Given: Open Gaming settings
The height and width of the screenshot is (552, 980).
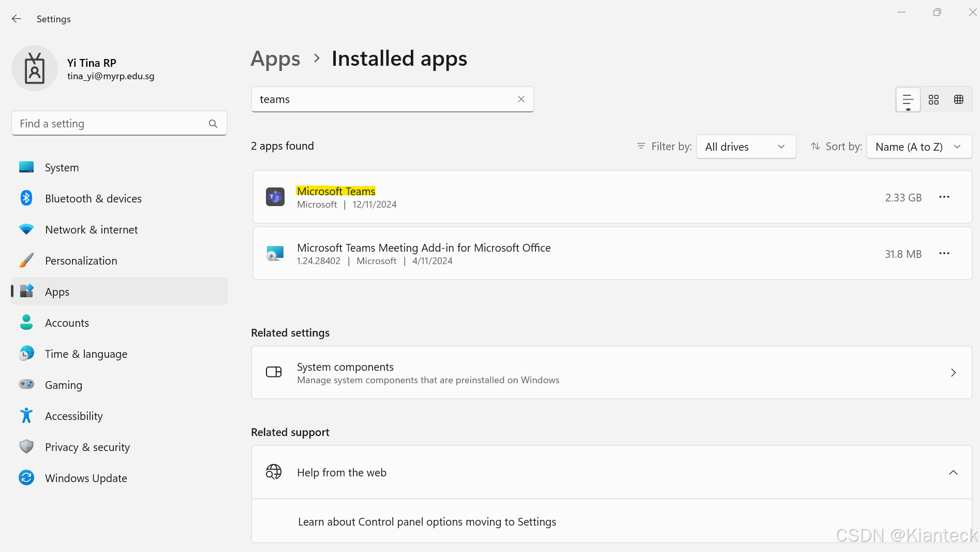Looking at the screenshot, I should pyautogui.click(x=119, y=385).
